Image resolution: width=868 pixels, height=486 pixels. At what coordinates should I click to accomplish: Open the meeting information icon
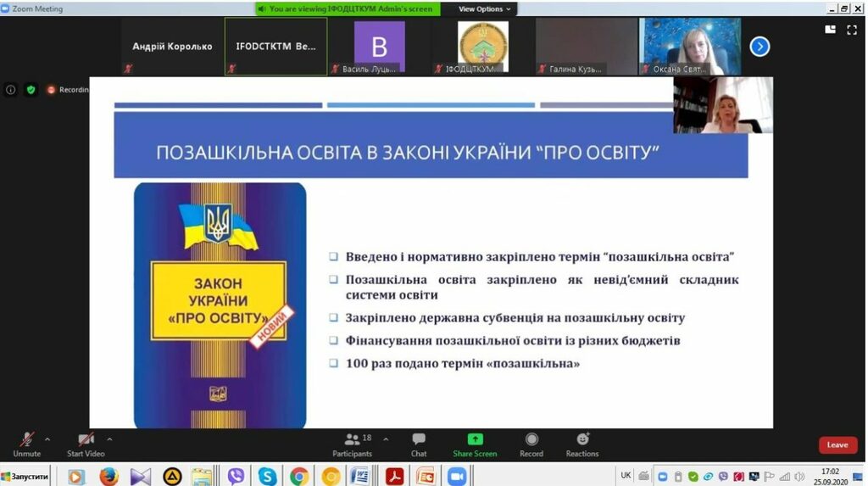[x=11, y=90]
